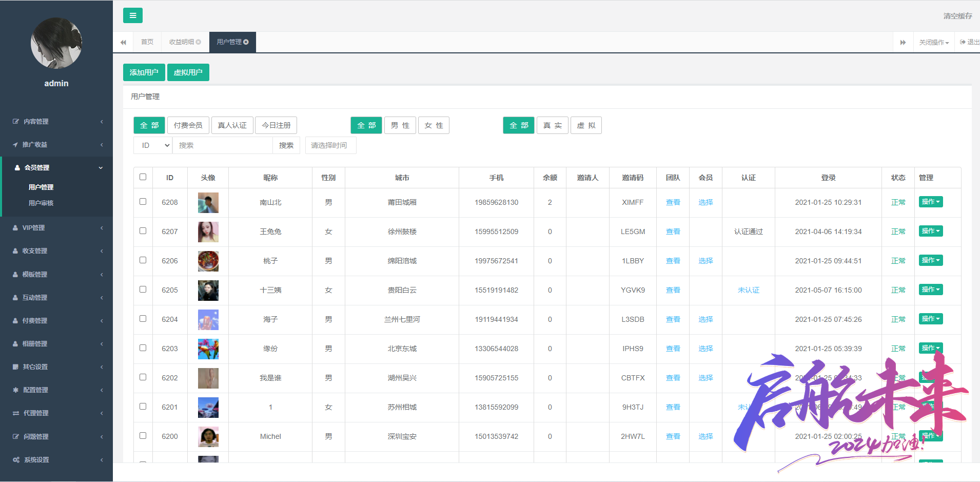Check the row checkbox for user 6208
The width and height of the screenshot is (980, 482).
[x=143, y=202]
